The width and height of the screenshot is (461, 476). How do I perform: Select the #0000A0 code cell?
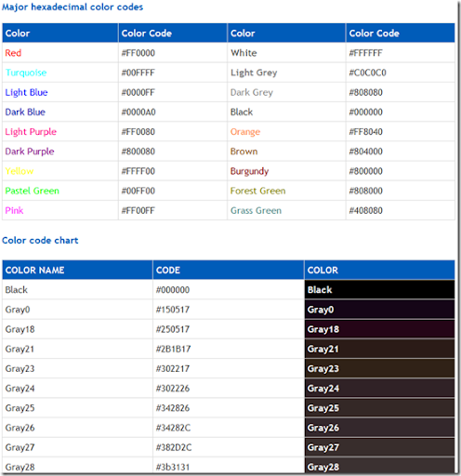coord(173,112)
